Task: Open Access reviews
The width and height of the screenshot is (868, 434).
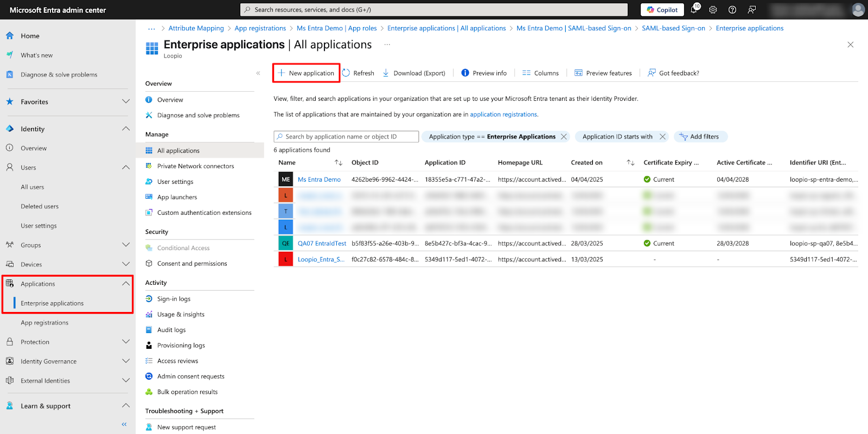Action: pos(177,361)
